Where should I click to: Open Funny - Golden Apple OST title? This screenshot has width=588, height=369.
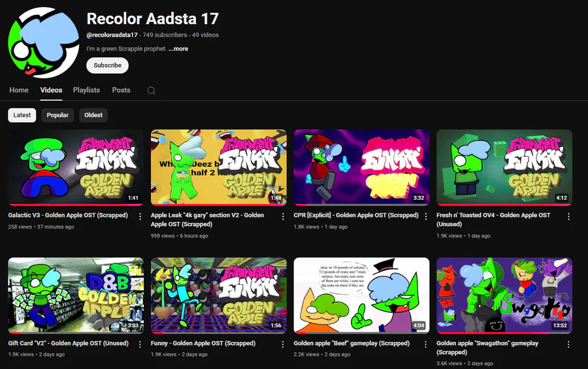(203, 343)
